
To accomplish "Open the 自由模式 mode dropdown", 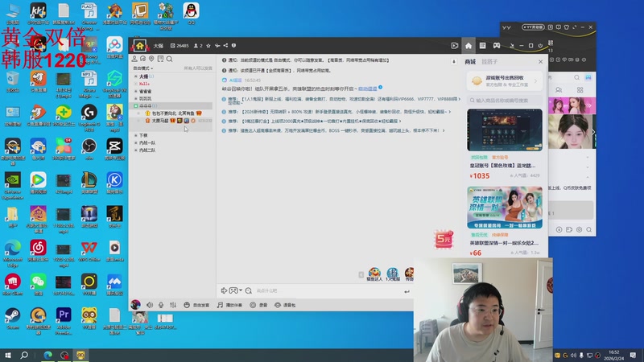I will point(143,68).
